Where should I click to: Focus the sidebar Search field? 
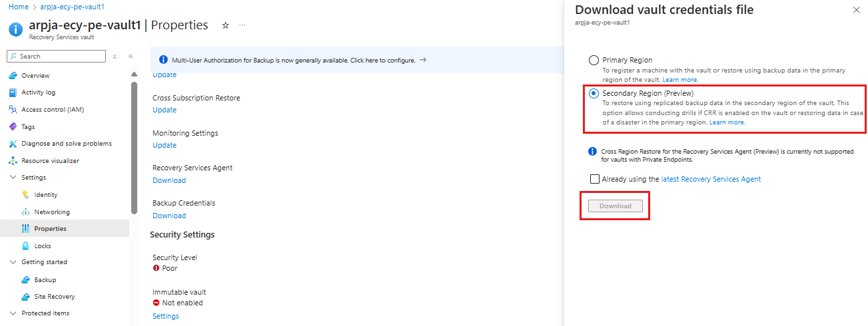[56, 57]
